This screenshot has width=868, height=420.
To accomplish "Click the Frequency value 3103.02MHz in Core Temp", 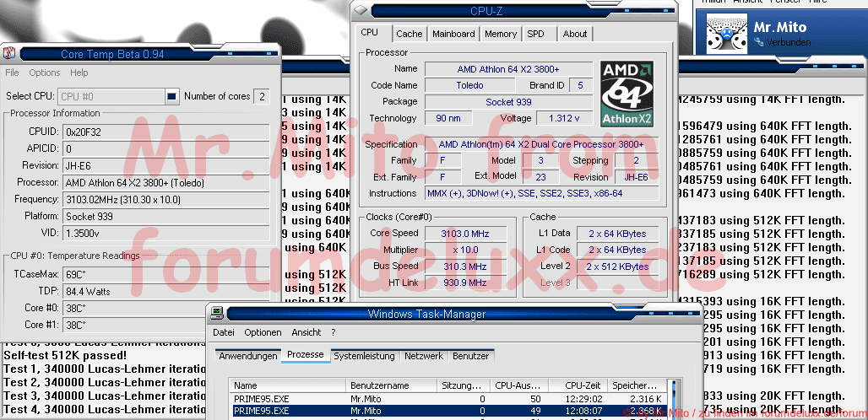I will 166,199.
